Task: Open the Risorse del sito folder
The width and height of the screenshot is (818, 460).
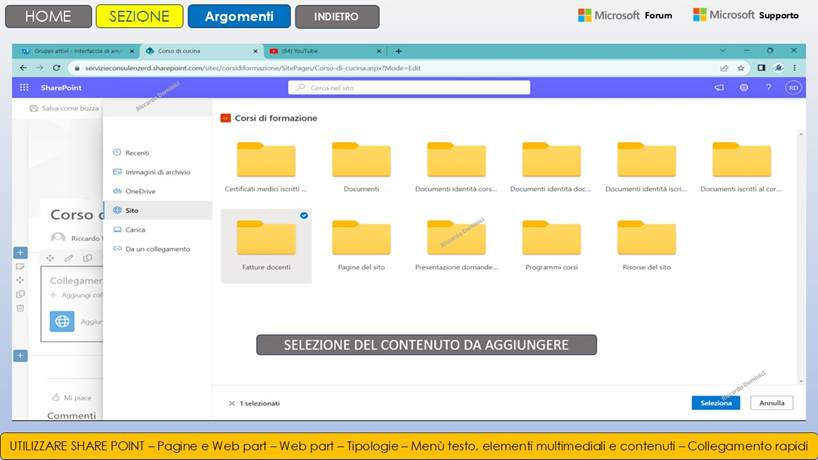Action: pos(646,245)
